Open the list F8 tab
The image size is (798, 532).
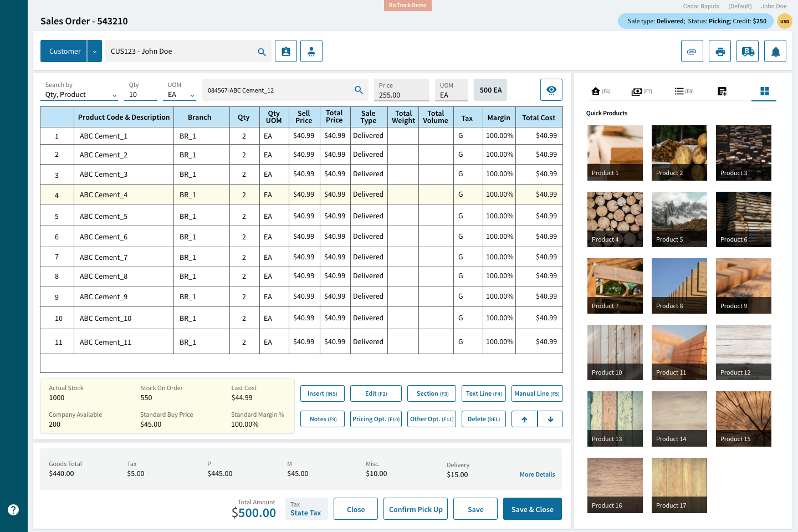[684, 91]
